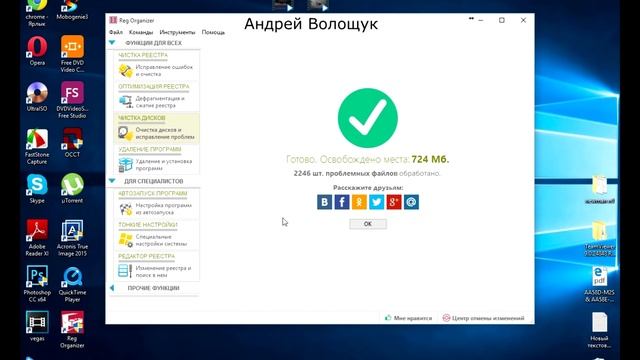Open the TeamViewer folder on desktop
Viewport: 640px width, 360px height.
pos(599,238)
